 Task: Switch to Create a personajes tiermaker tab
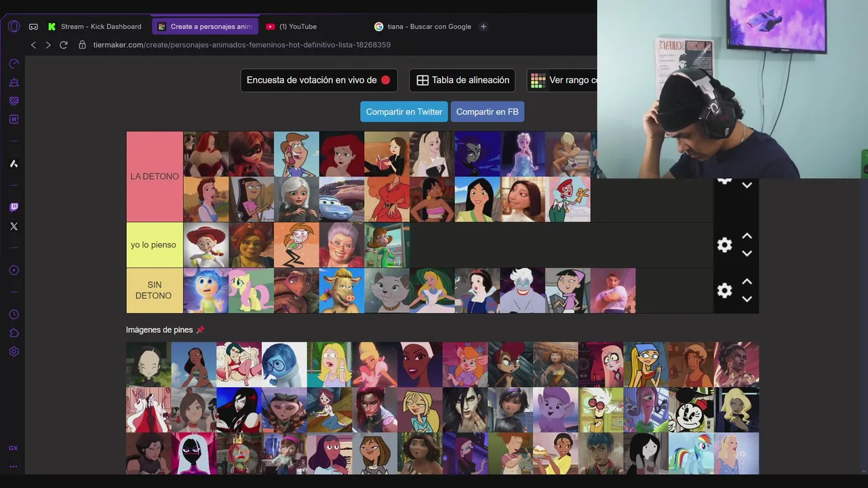click(x=205, y=26)
